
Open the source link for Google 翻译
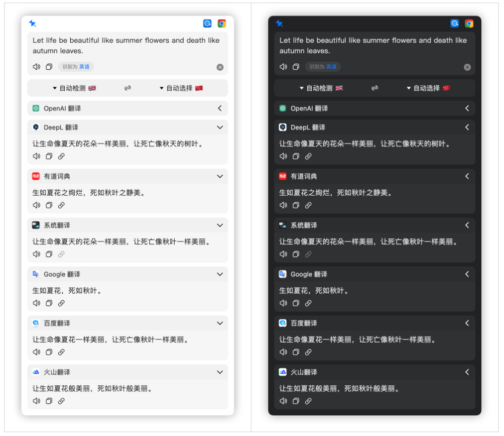(61, 303)
